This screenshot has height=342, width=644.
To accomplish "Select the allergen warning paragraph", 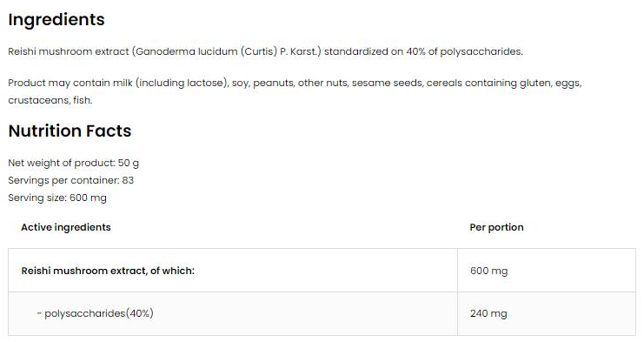I will tap(295, 91).
